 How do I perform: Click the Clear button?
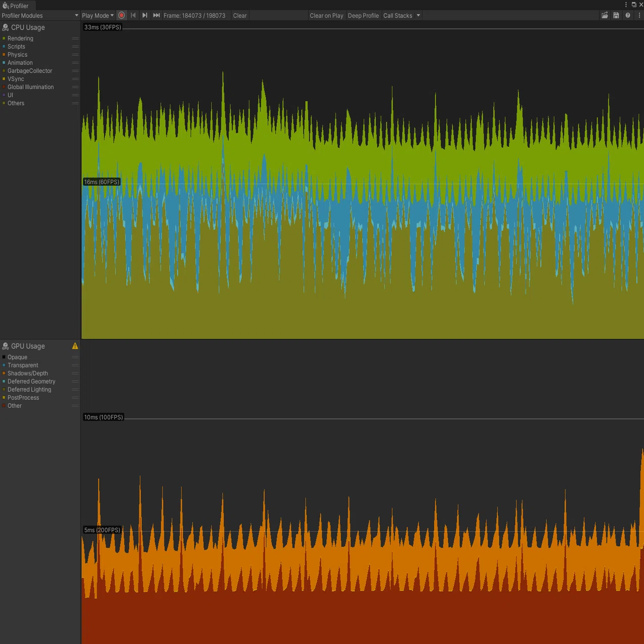[240, 16]
